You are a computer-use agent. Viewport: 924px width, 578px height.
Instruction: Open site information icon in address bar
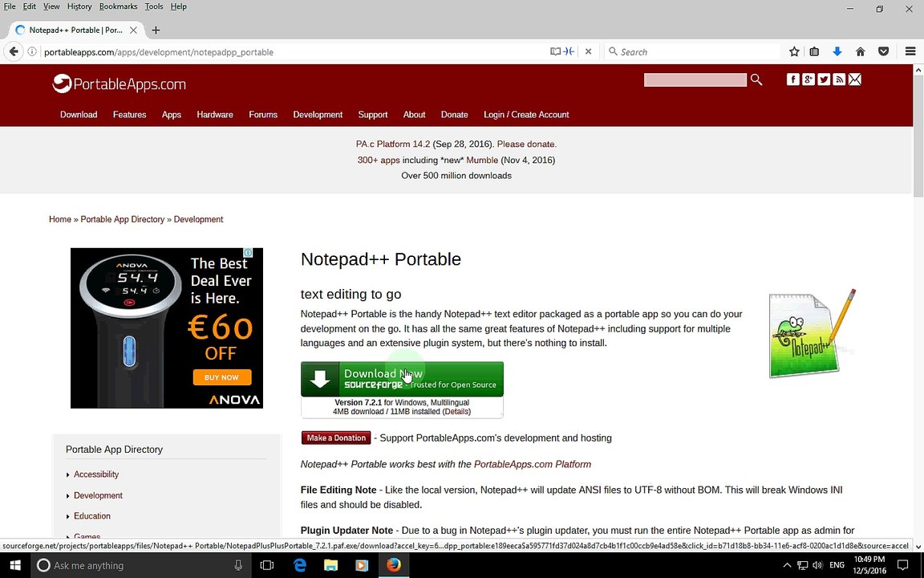[x=32, y=52]
